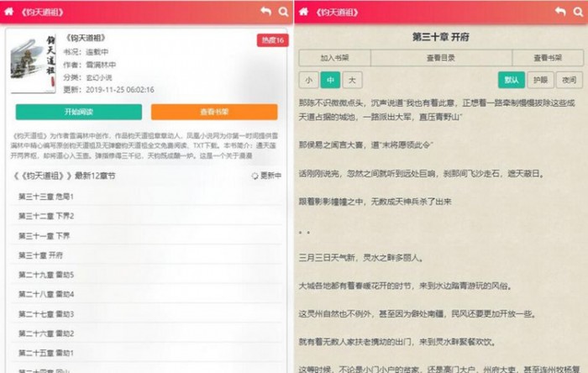Click the refresh spinner next to 更新中
The height and width of the screenshot is (373, 588).
(255, 176)
